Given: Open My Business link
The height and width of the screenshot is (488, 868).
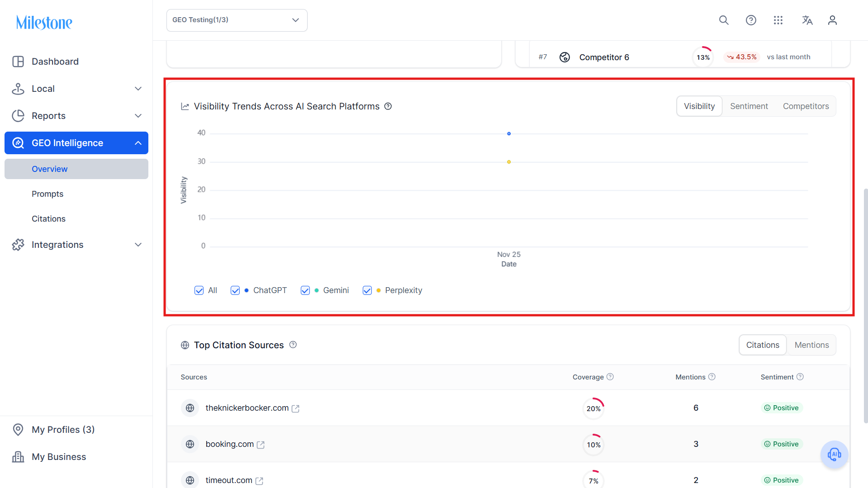Looking at the screenshot, I should point(59,457).
